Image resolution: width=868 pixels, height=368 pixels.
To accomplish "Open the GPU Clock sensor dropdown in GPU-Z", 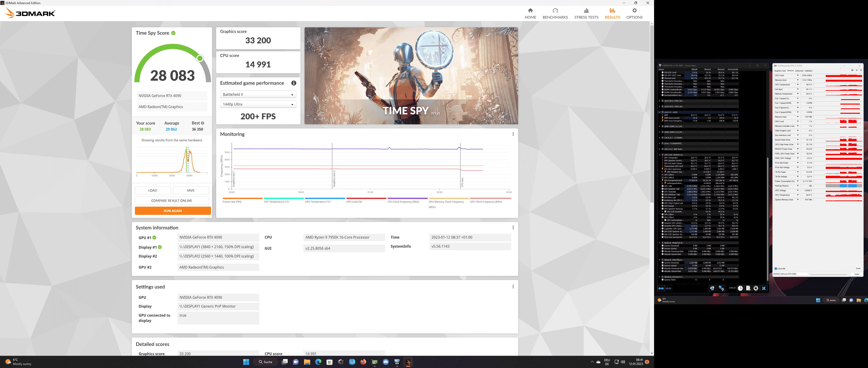I will 798,75.
